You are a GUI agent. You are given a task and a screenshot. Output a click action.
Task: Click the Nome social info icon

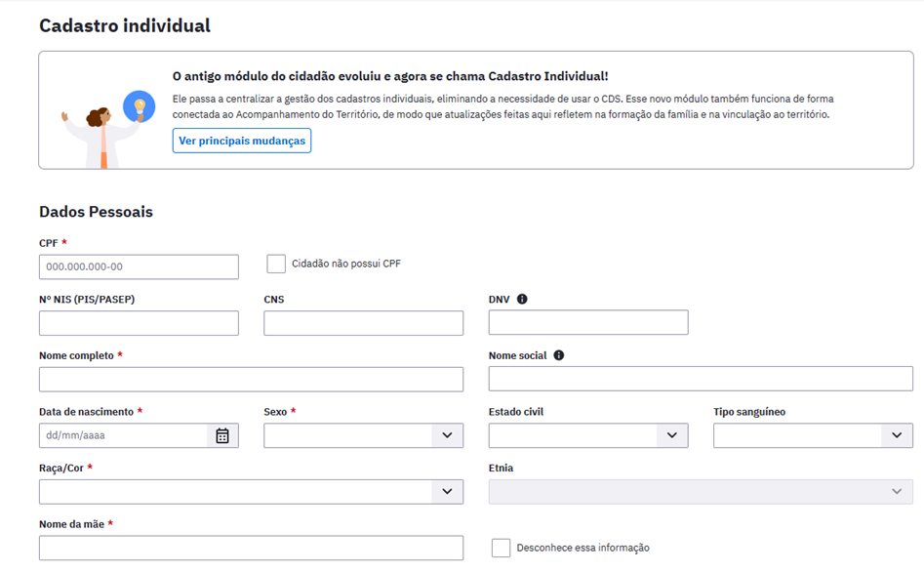click(559, 355)
